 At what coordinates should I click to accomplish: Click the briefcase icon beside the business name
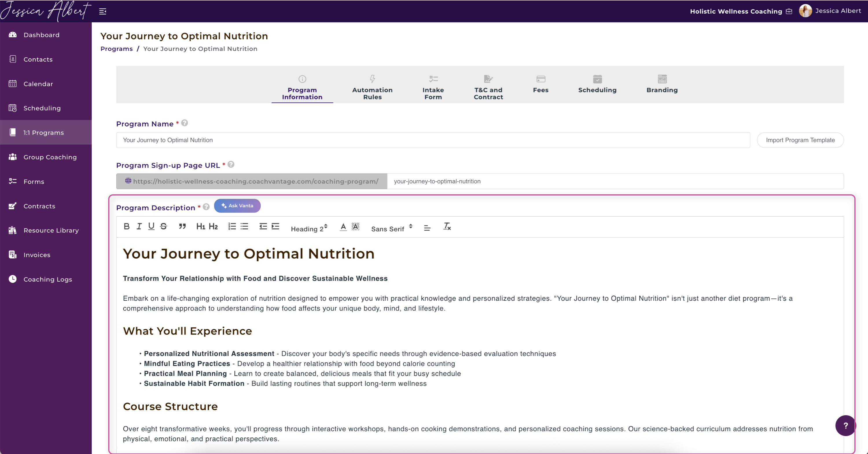point(789,12)
